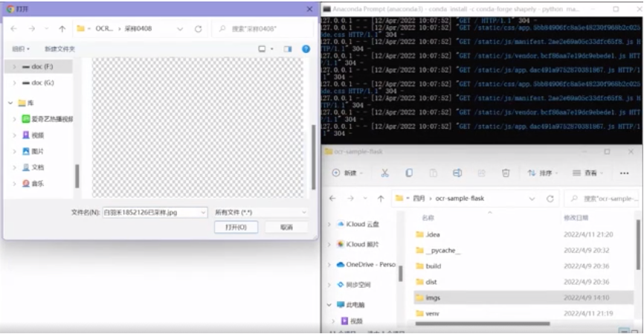
Task: Click the Delete trash icon in Explorer
Action: 506,173
